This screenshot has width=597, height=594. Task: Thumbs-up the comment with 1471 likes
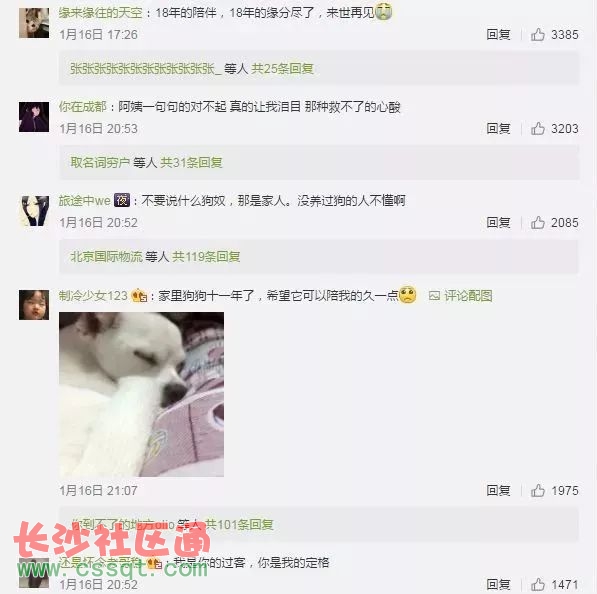coord(538,584)
